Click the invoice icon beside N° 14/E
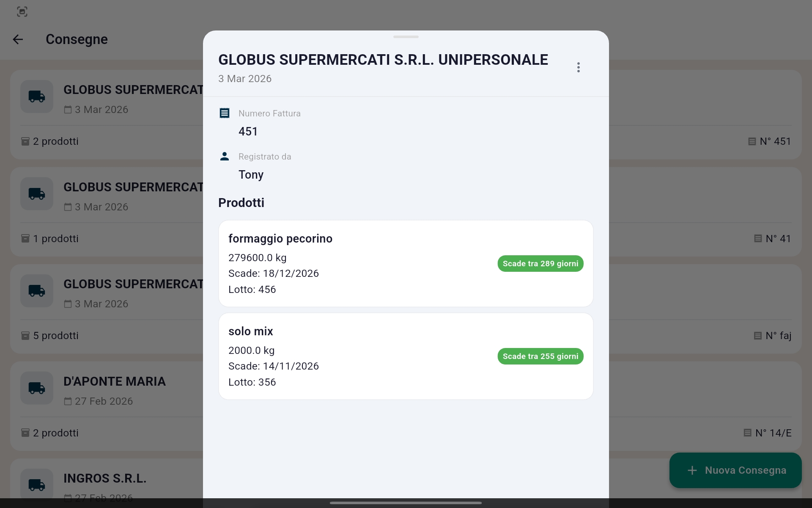Viewport: 812px width, 508px height. (747, 433)
